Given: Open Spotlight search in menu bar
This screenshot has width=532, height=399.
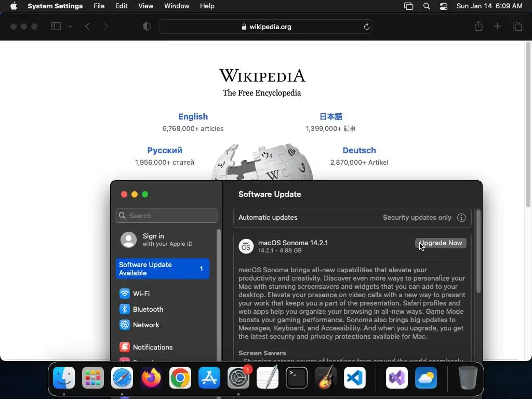Looking at the screenshot, I should coord(427,6).
